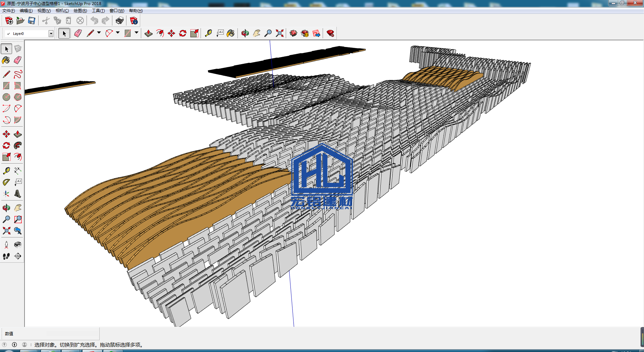Open a file using the folder icon
This screenshot has width=644, height=352.
tap(20, 21)
